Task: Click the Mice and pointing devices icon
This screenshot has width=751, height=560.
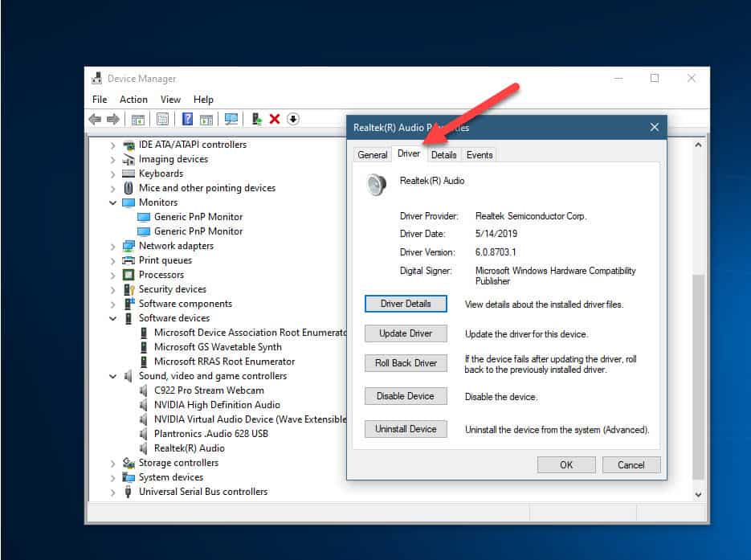Action: pos(128,188)
